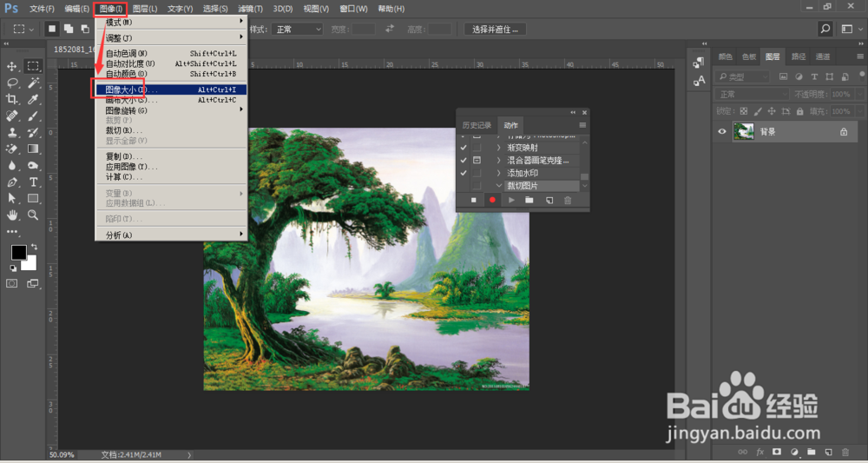
Task: Select the Eraser tool
Action: [x=11, y=149]
